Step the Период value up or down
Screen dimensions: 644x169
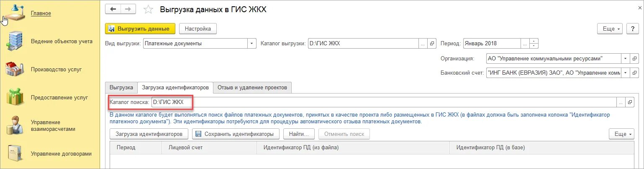pos(534,43)
